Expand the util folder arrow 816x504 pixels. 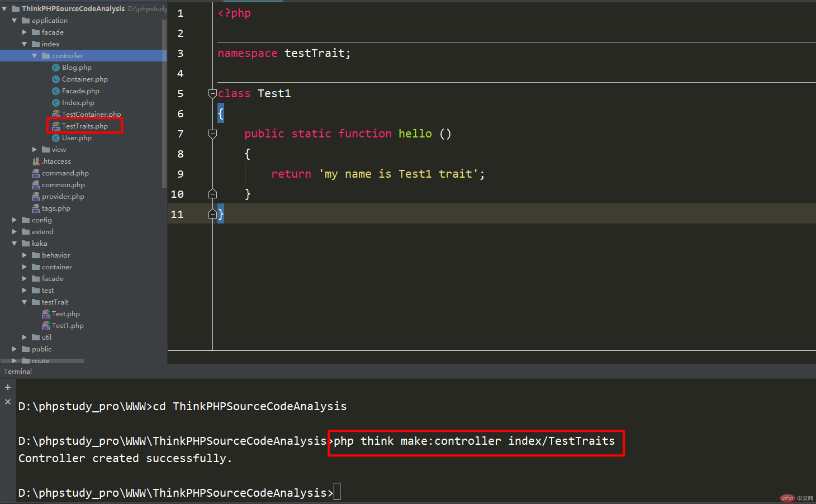click(25, 337)
